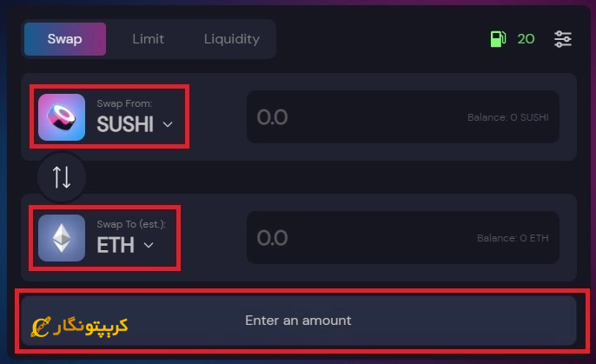Click the gas price value 20

[526, 39]
